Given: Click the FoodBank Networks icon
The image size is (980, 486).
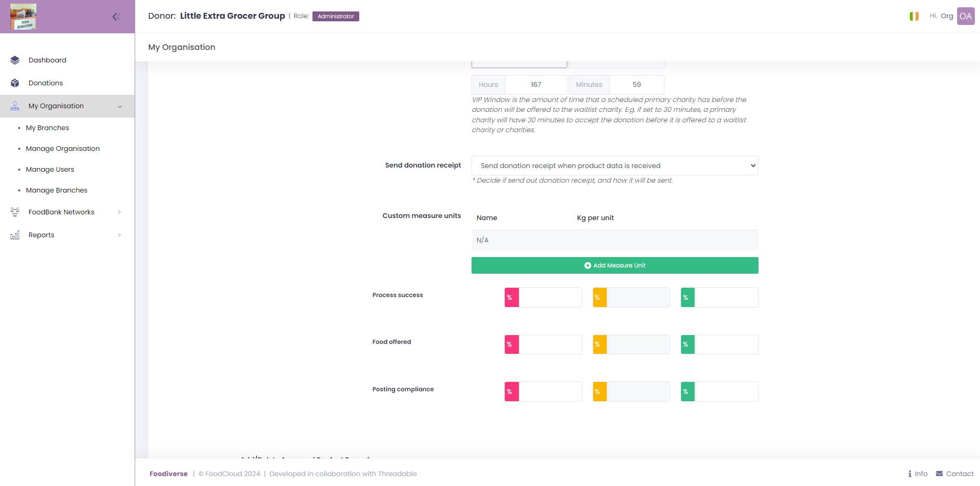Looking at the screenshot, I should point(15,212).
